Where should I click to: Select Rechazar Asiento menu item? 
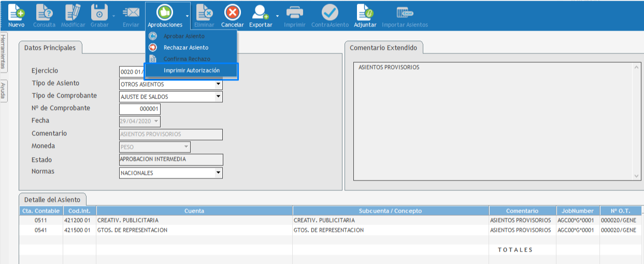[185, 48]
